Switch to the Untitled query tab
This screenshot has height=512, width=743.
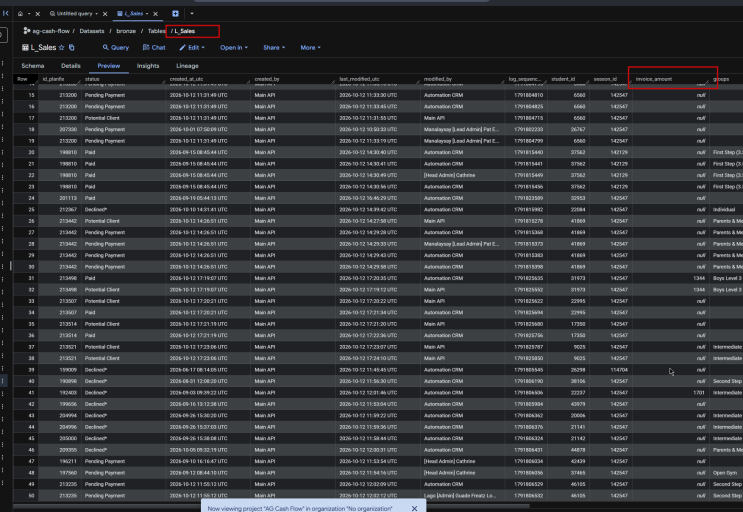coord(71,14)
